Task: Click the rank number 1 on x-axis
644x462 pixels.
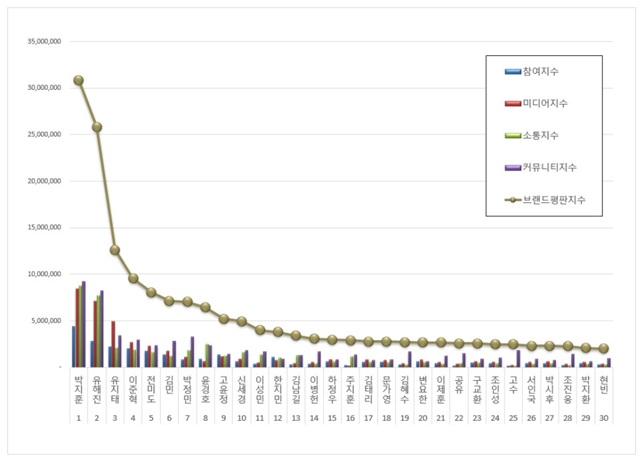Action: coord(78,417)
